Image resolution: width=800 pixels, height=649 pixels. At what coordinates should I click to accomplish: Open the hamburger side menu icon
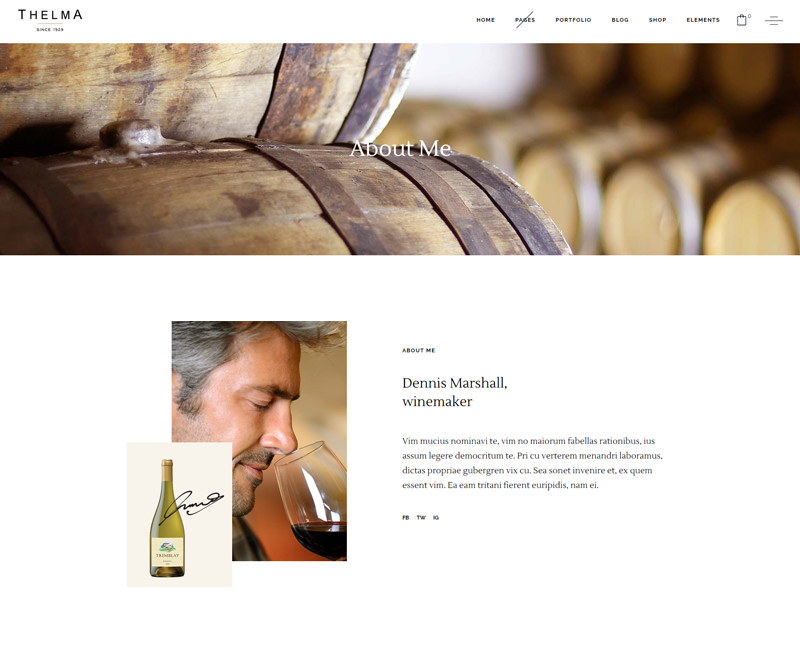[x=773, y=21]
